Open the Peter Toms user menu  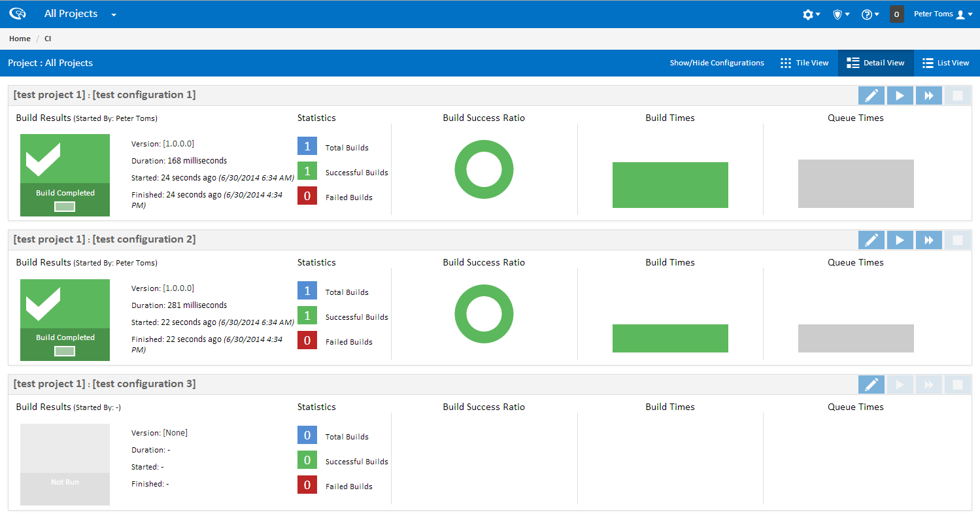(943, 14)
